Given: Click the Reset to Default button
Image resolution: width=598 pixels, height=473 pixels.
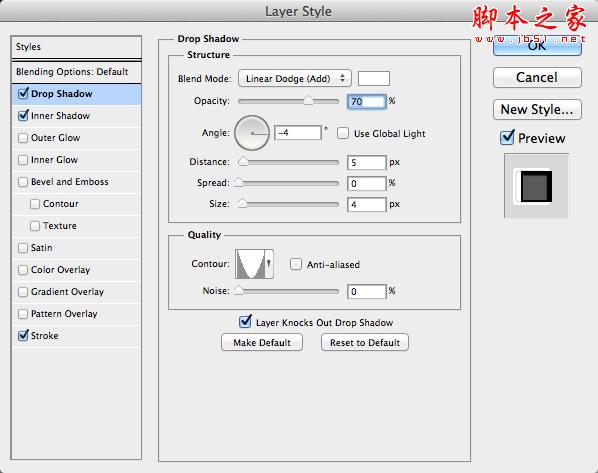Looking at the screenshot, I should click(x=365, y=342).
